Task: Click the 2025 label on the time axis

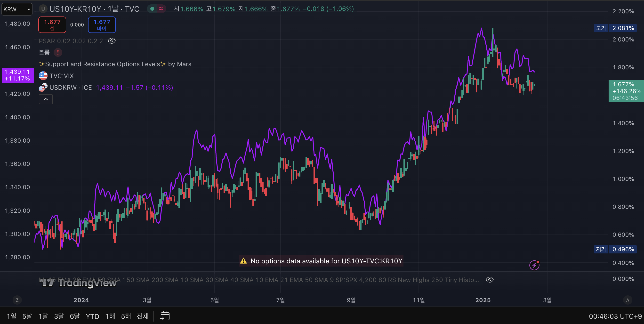Action: coord(483,300)
